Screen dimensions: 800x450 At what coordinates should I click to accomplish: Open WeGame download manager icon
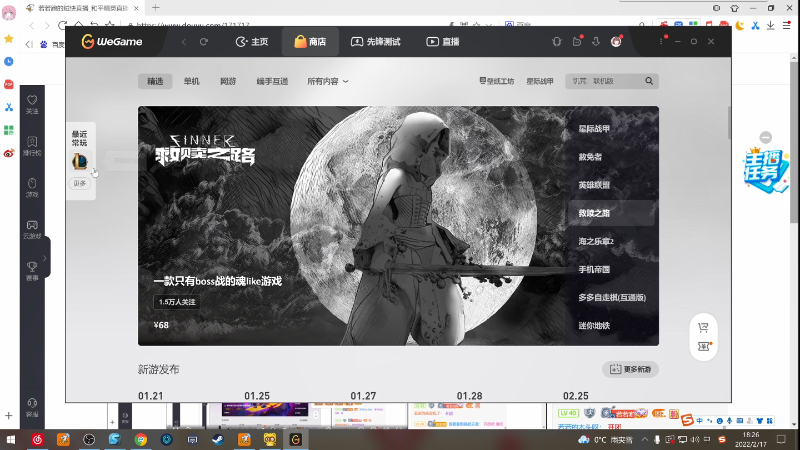(x=596, y=42)
